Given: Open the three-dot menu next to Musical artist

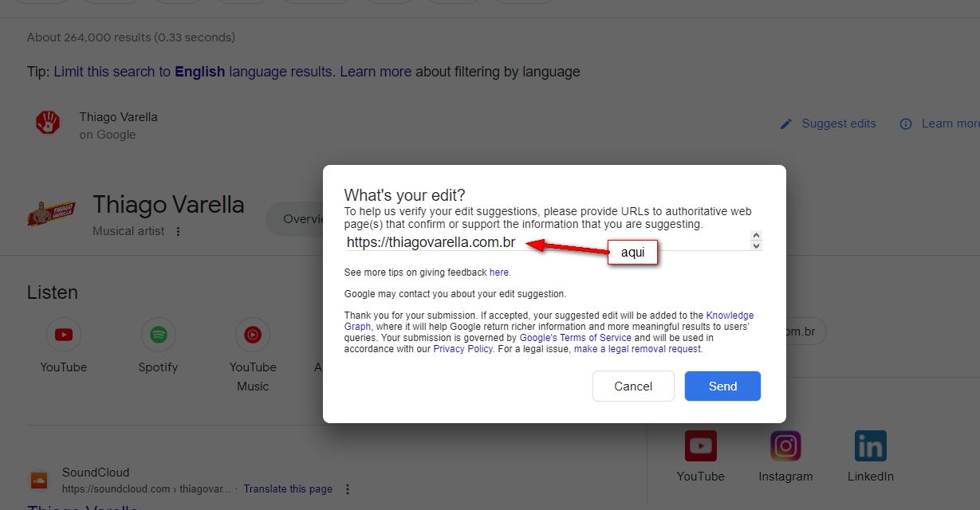Looking at the screenshot, I should click(179, 231).
